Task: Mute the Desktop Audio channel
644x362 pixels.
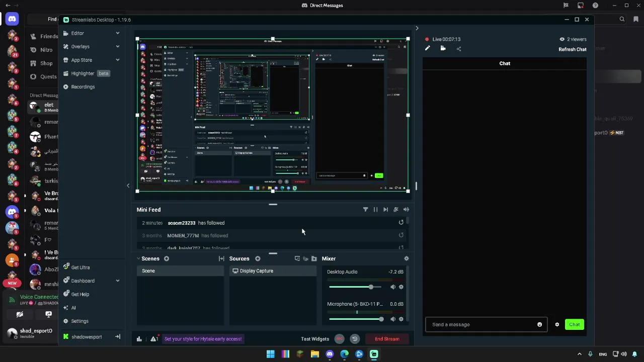Action: pyautogui.click(x=393, y=287)
